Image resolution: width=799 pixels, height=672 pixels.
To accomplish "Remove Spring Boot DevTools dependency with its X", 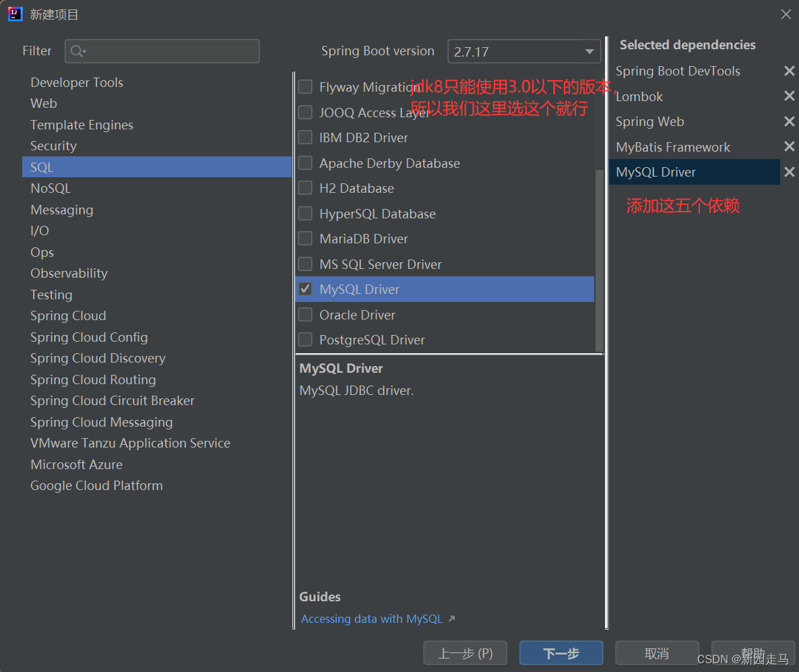I will pos(789,71).
